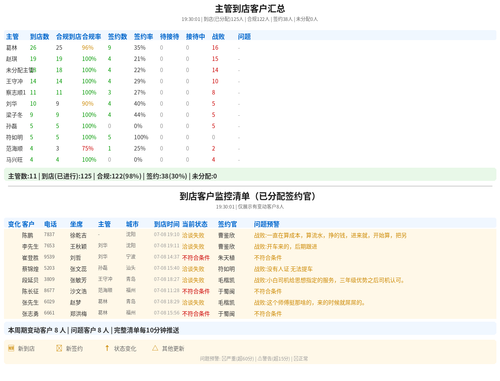Click arrival time 07-08 18:29

[167, 301]
